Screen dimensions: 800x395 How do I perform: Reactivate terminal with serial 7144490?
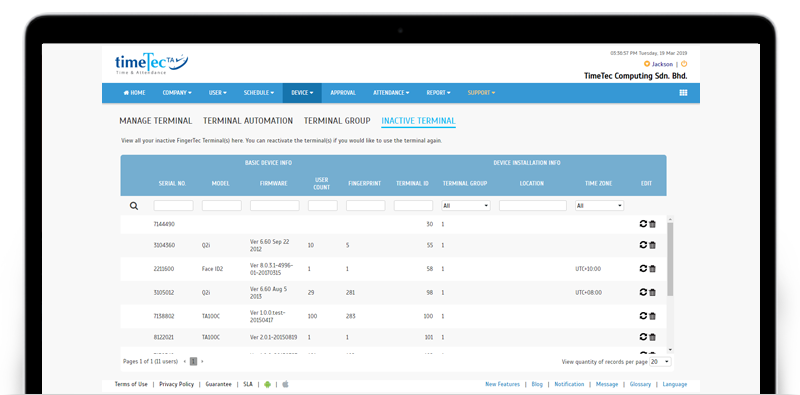643,224
